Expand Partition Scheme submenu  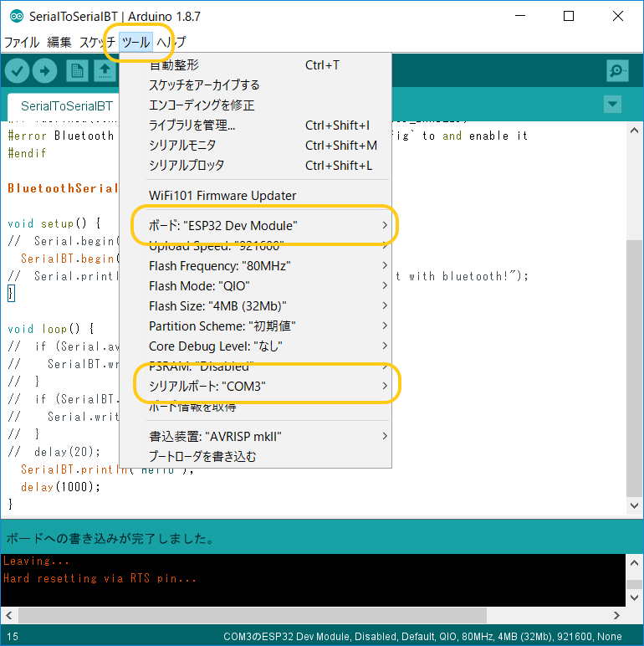(255, 326)
